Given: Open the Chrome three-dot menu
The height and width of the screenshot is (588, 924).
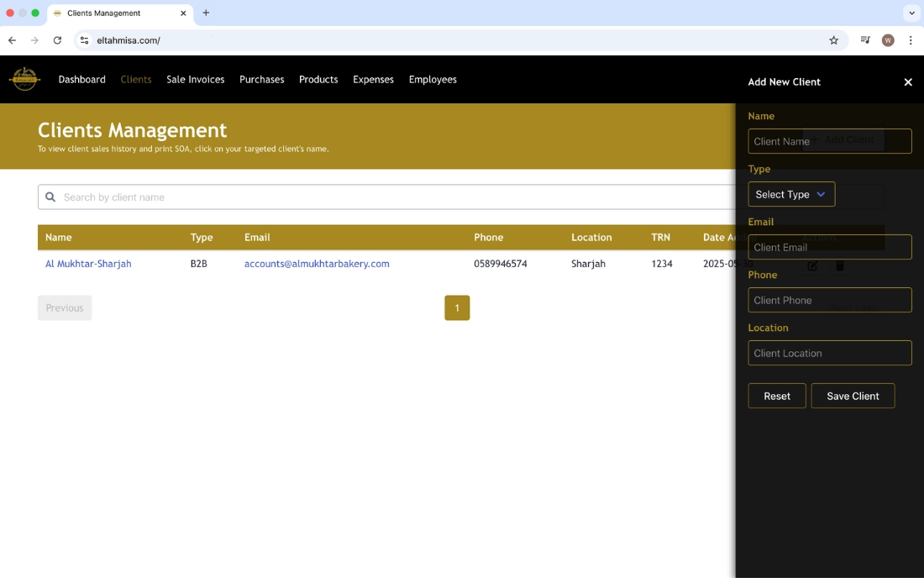Looking at the screenshot, I should (x=911, y=40).
